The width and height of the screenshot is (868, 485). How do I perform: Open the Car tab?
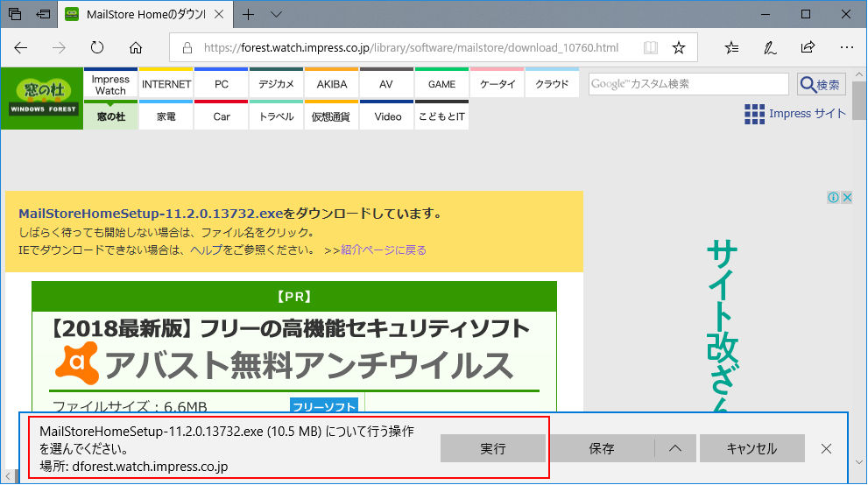pos(222,115)
